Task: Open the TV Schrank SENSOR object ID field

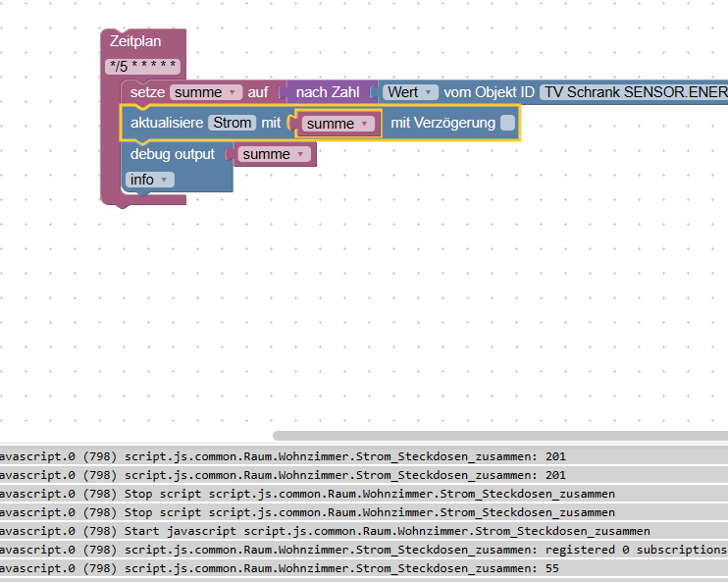Action: [634, 92]
